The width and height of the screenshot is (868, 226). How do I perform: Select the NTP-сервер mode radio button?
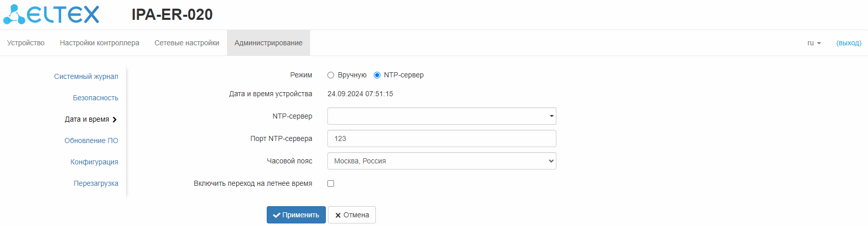coord(377,75)
